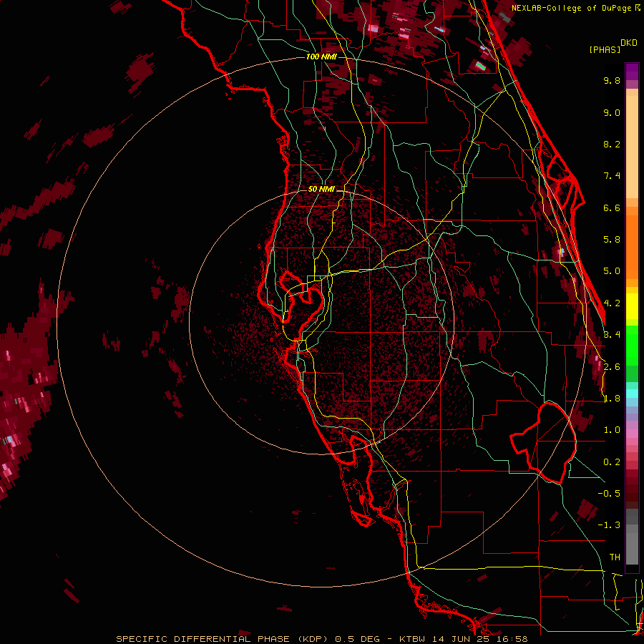Screen dimensions: 644x644
Task: Click the NEXLAB-College of DuPage credit text
Action: (x=572, y=8)
